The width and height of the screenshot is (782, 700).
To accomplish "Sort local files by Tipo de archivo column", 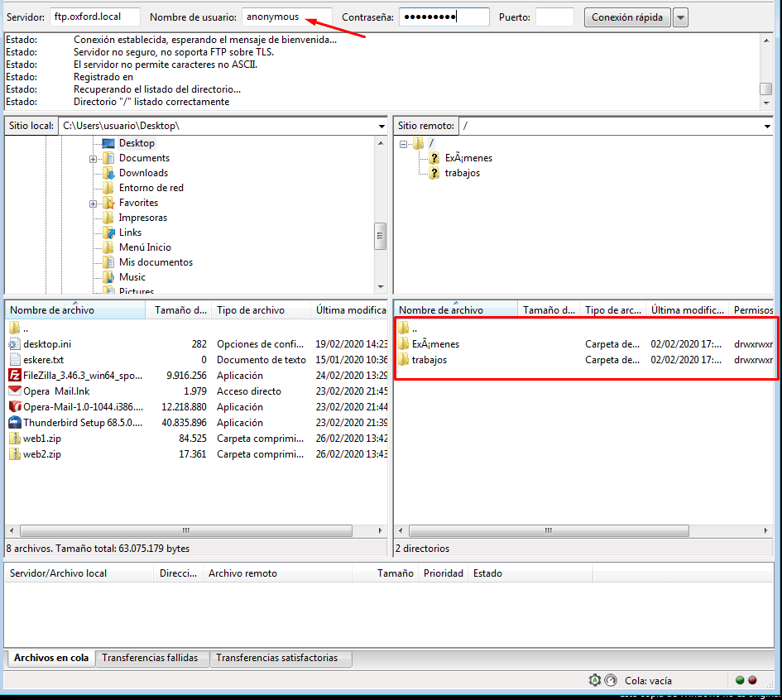I will coord(251,310).
